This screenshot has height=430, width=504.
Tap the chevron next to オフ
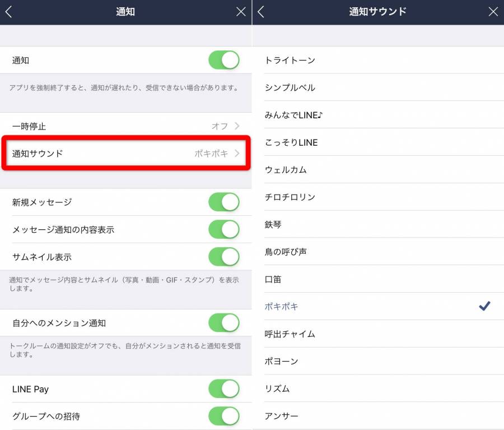[237, 126]
